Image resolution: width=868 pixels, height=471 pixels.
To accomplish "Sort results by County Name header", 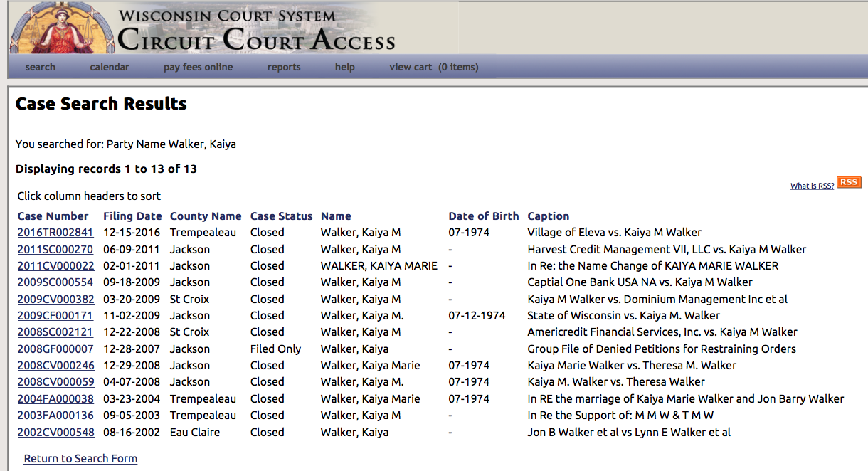I will tap(206, 216).
